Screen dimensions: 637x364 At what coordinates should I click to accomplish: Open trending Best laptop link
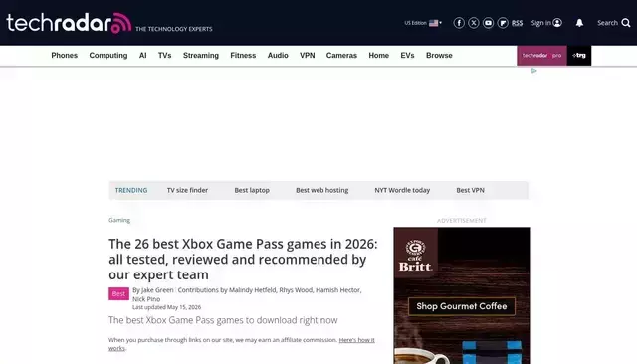(252, 190)
